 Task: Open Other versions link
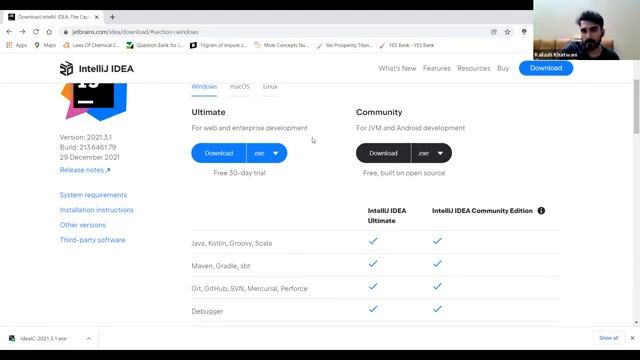point(82,225)
